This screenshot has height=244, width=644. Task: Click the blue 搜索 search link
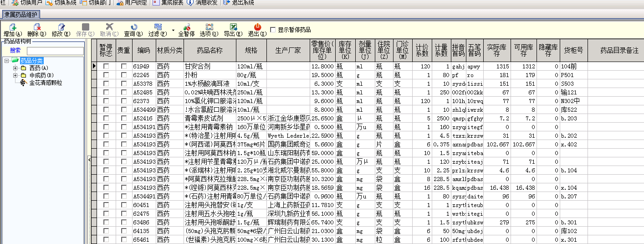(15, 51)
